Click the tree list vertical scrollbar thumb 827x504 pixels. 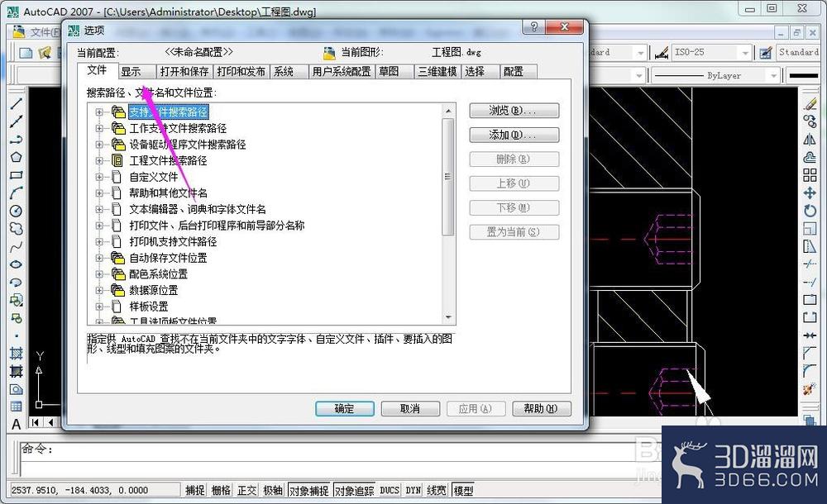point(447,177)
